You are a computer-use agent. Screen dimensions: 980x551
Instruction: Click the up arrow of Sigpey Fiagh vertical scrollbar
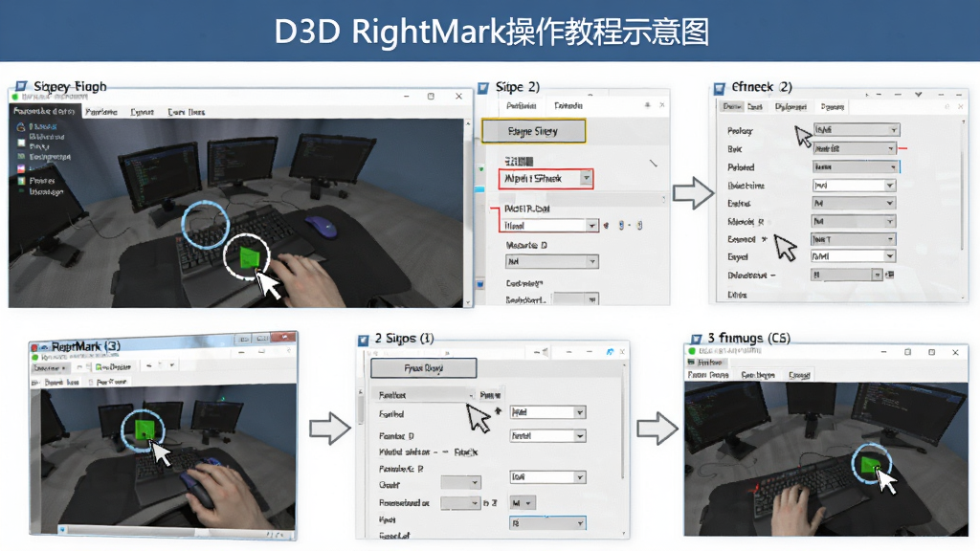click(x=467, y=123)
